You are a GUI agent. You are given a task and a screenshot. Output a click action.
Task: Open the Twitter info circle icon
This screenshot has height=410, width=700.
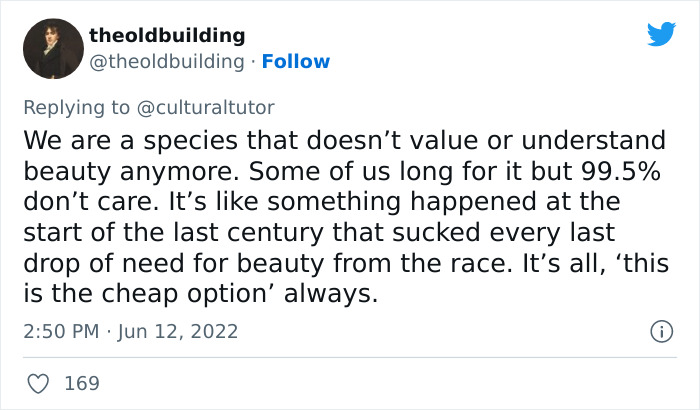point(660,331)
